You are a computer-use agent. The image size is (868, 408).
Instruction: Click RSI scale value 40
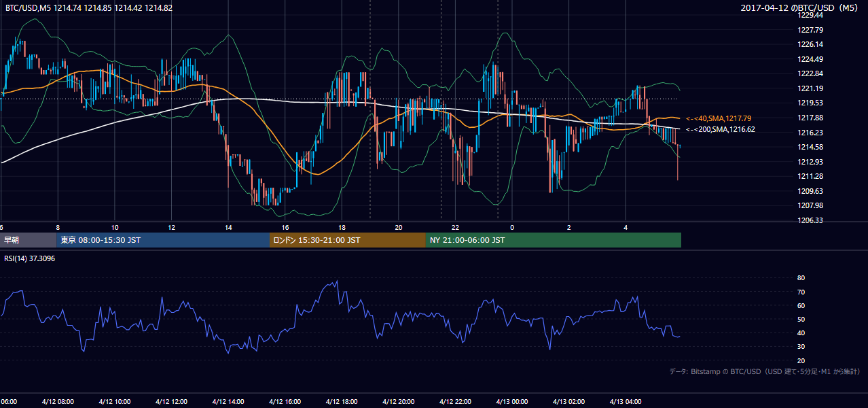click(801, 333)
